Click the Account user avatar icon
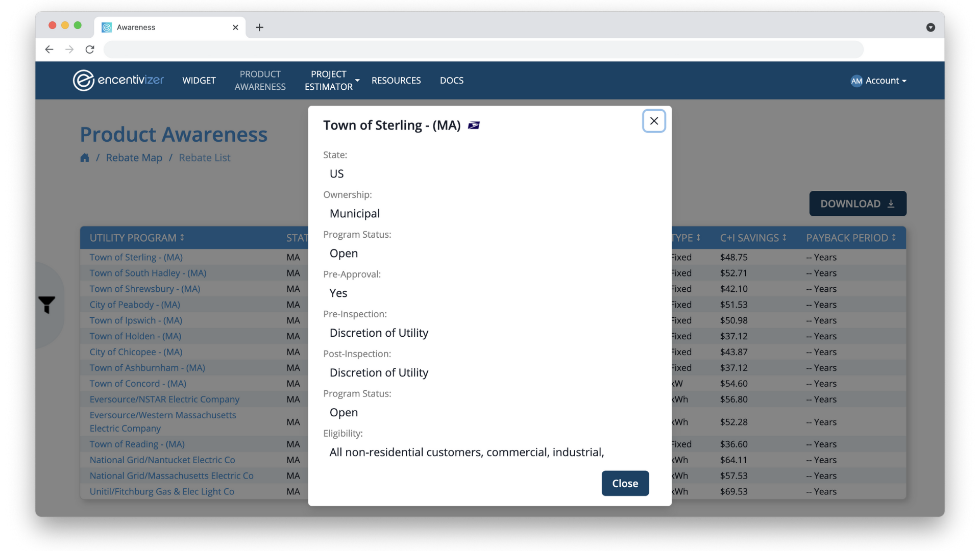Screen dimensions: 980x551 (x=856, y=80)
